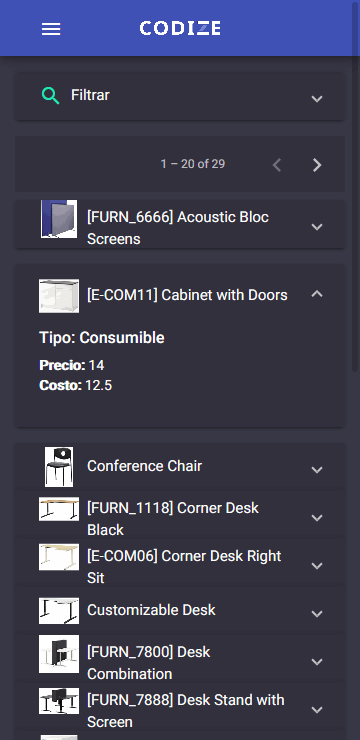Select the Customizable Desk title text
The image size is (360, 740).
(151, 610)
